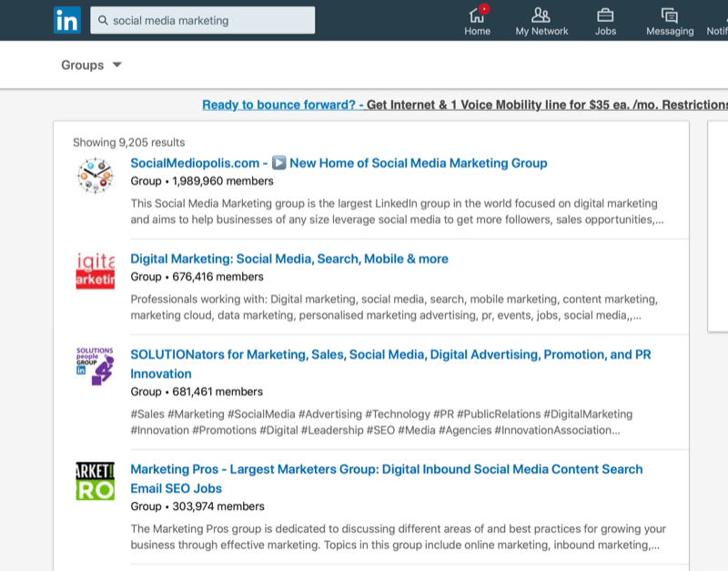This screenshot has height=571, width=728.
Task: Open My Network in the navigation bar
Action: pos(541,20)
